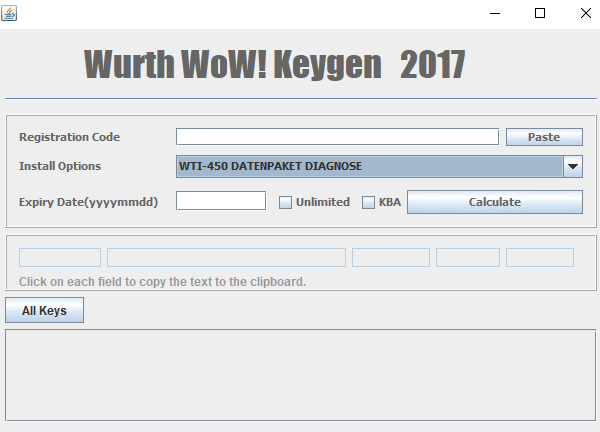
Task: Click the 'Wurth WoW! Keygen 2017' title
Action: click(x=275, y=64)
